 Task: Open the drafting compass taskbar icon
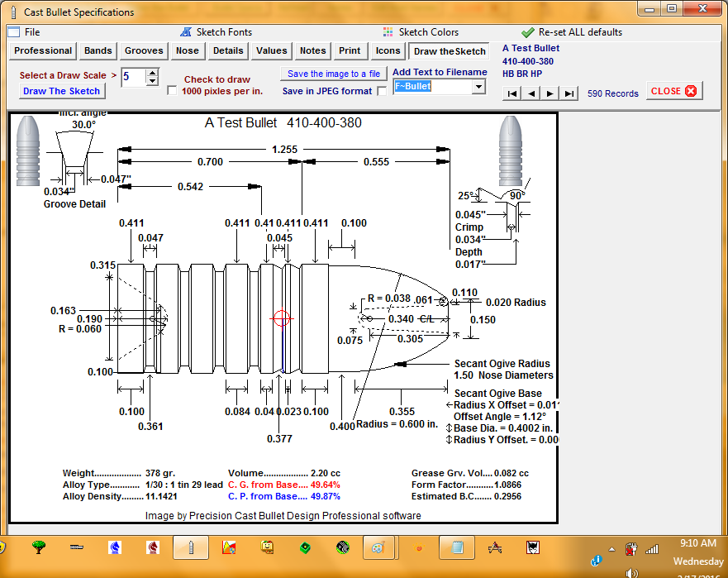click(495, 547)
